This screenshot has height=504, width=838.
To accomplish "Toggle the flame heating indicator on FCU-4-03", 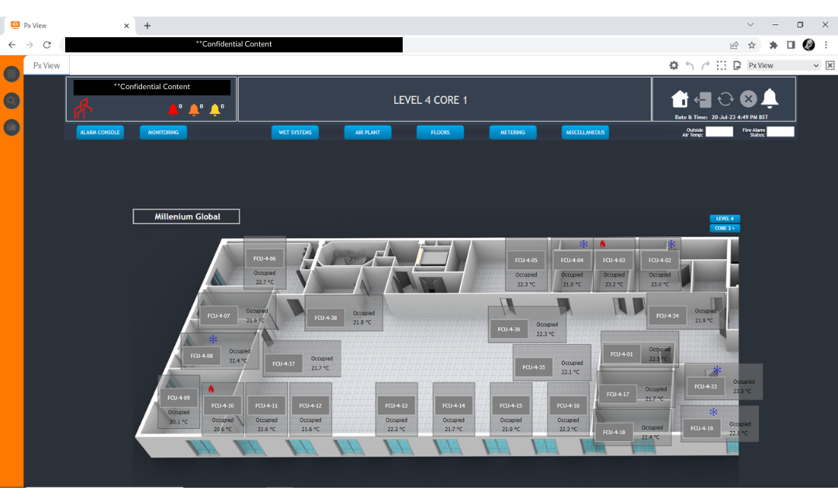I will (x=604, y=244).
